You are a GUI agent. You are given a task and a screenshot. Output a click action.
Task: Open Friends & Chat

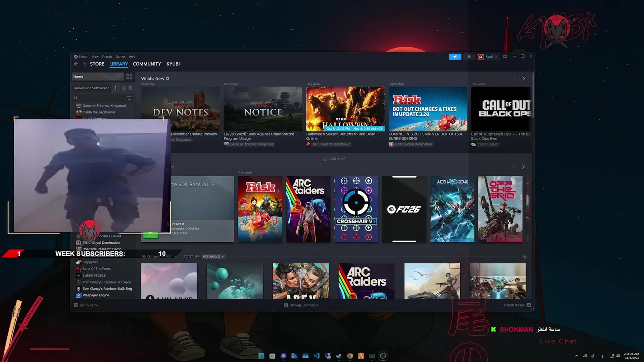(x=517, y=305)
